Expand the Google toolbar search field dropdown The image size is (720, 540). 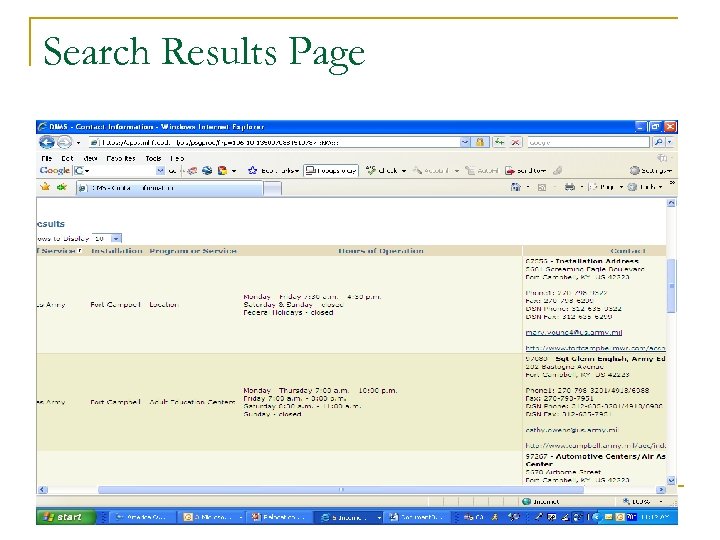click(x=160, y=170)
